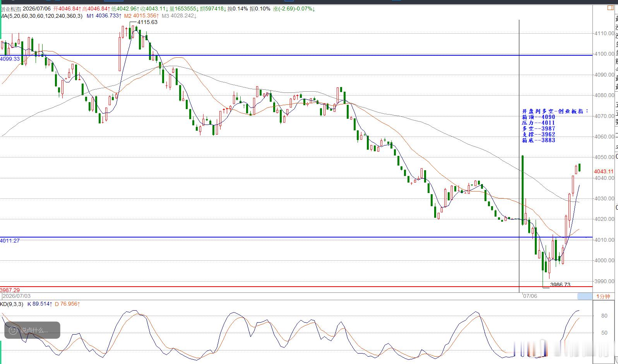Click the 4115.63 high price marker

coord(147,22)
